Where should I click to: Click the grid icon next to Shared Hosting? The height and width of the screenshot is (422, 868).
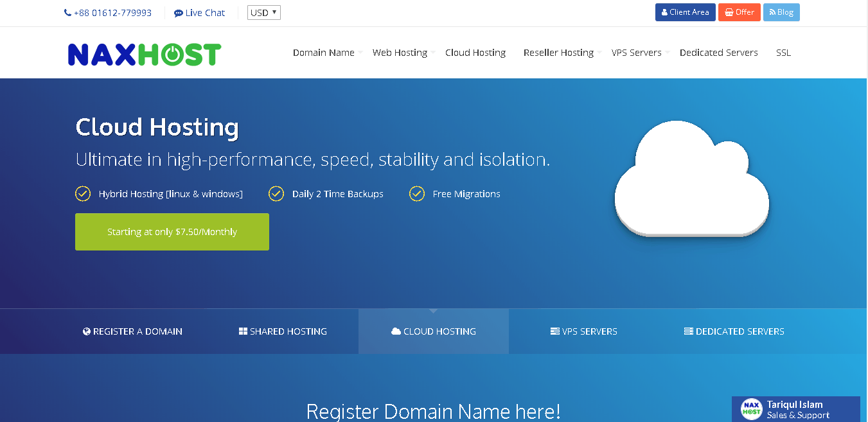tap(243, 331)
